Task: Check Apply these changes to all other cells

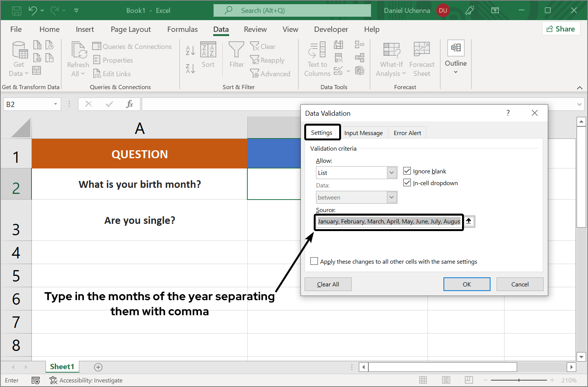Action: 314,261
